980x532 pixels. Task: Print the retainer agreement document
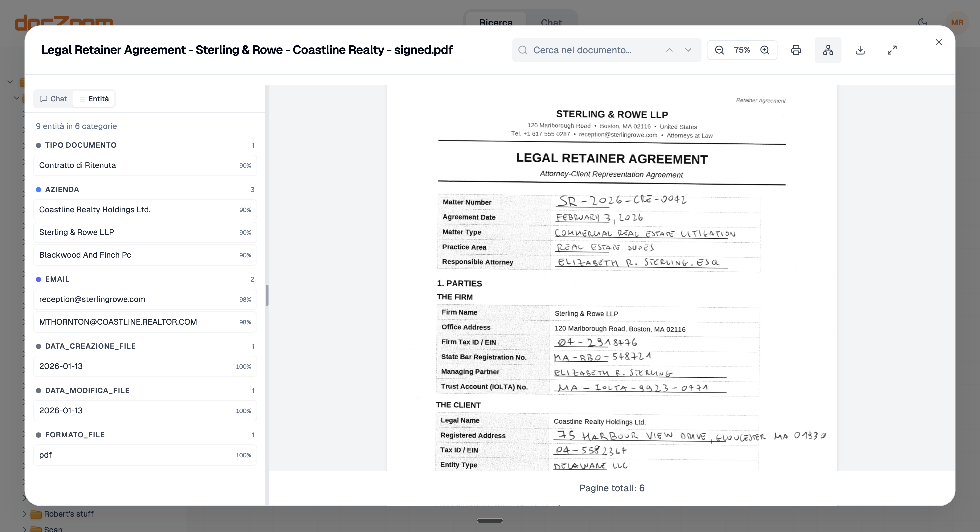point(796,50)
